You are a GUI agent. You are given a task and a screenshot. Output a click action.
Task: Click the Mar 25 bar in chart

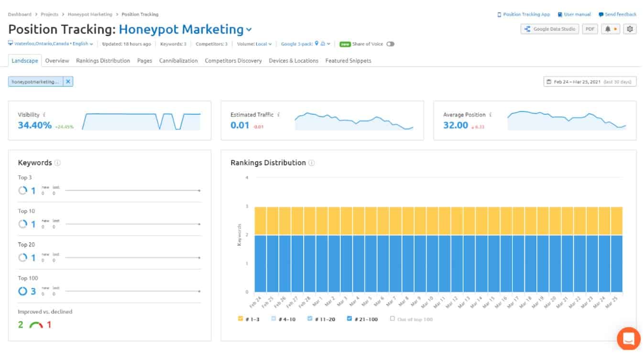tap(617, 249)
